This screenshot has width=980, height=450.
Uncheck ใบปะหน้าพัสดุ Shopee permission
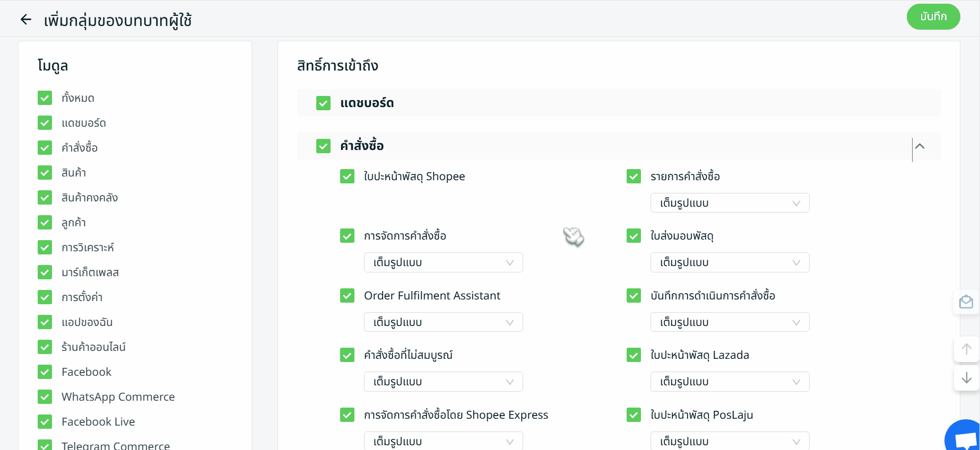tap(347, 177)
